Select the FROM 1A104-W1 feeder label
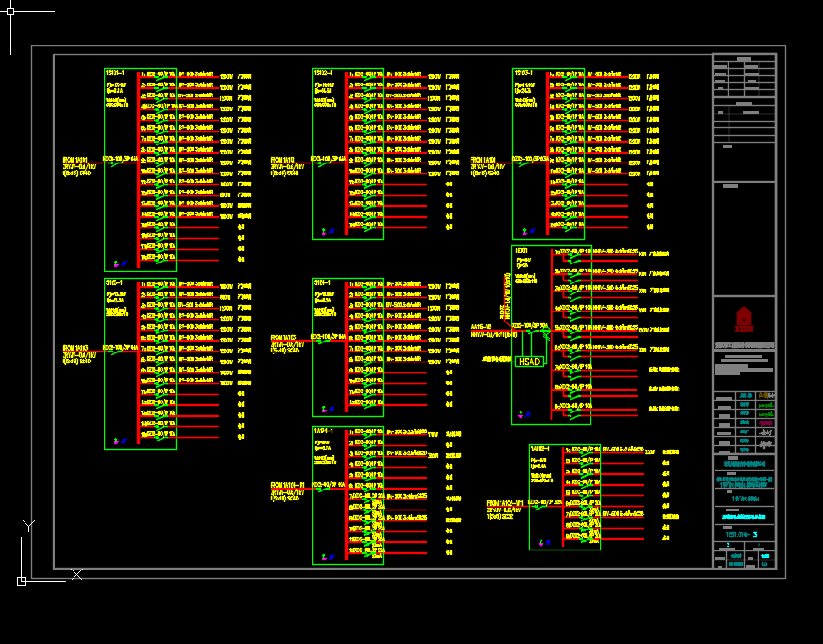This screenshot has height=644, width=823. tap(288, 485)
